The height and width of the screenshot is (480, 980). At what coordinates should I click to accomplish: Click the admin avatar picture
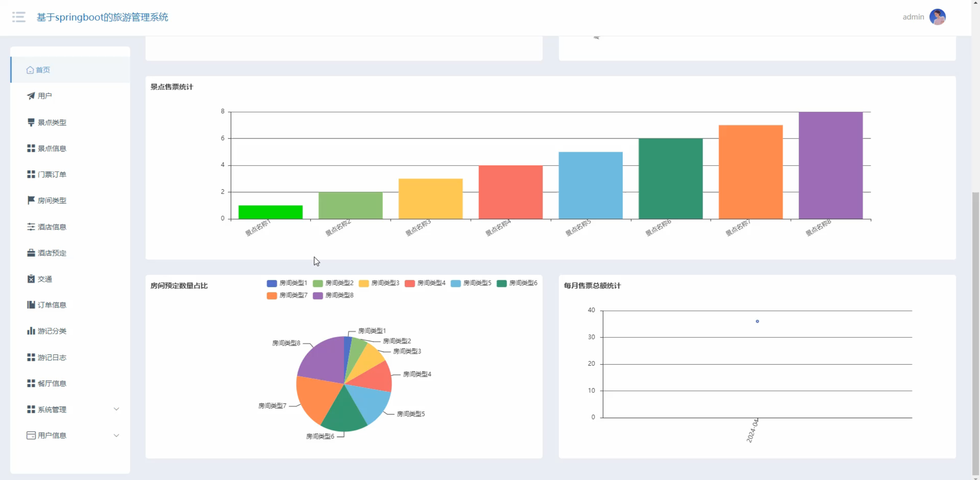tap(937, 17)
